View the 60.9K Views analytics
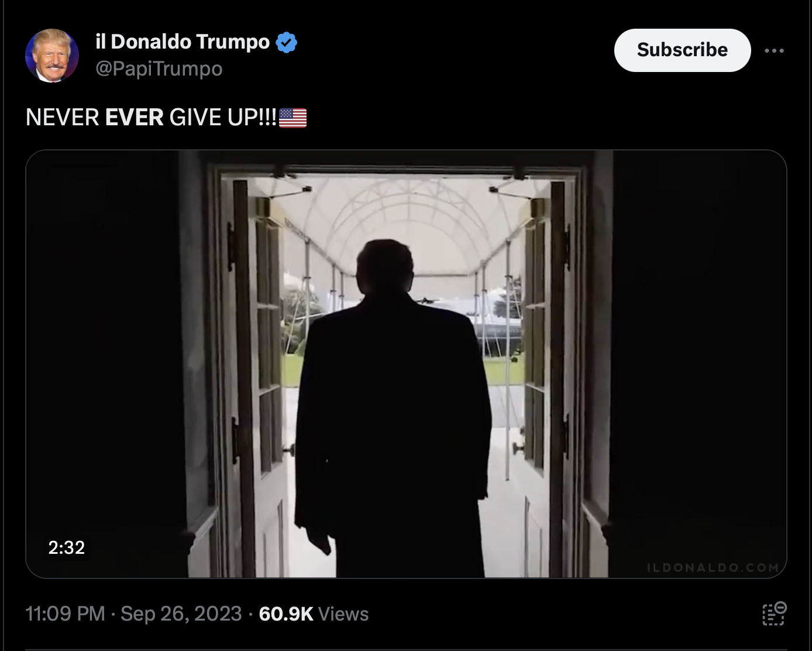This screenshot has width=812, height=651. click(314, 614)
